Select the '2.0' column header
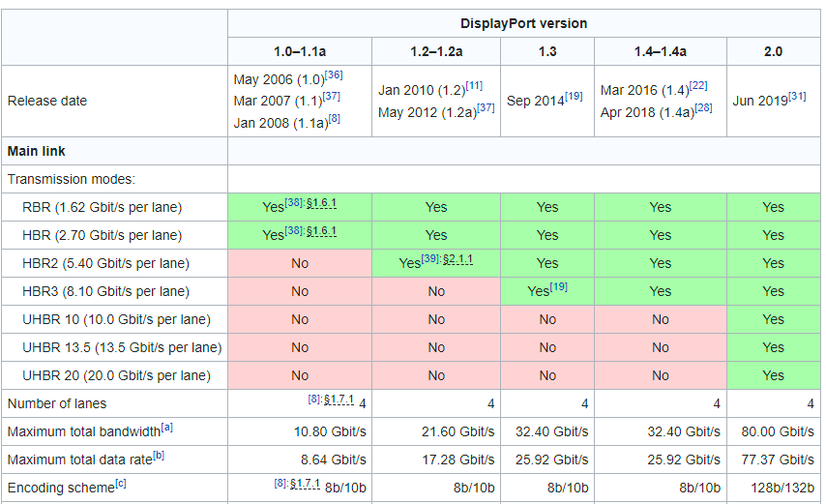 [x=773, y=51]
